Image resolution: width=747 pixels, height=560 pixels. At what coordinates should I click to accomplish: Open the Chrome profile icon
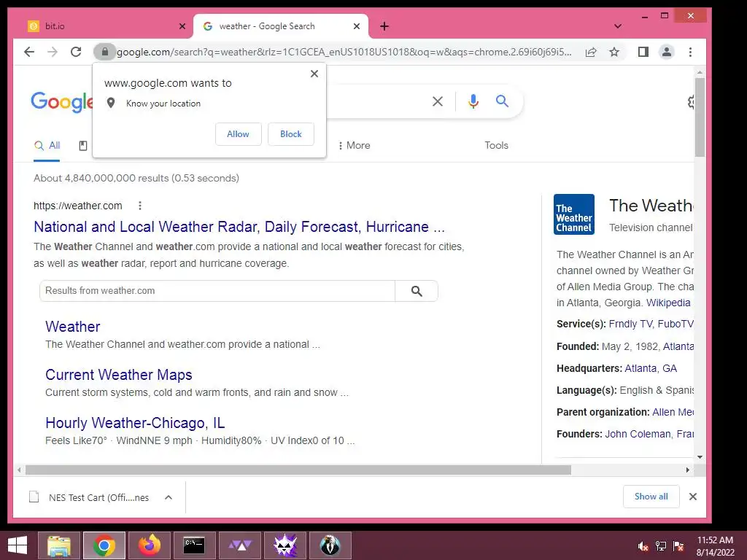667,52
